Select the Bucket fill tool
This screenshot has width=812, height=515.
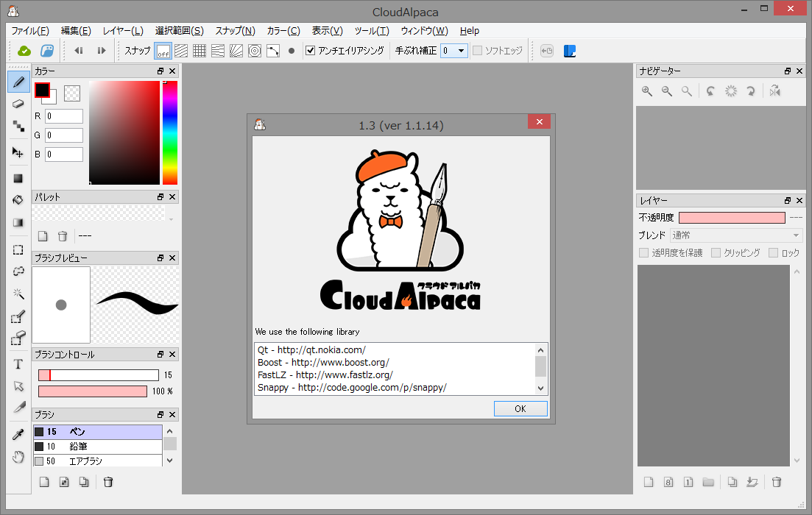point(18,199)
